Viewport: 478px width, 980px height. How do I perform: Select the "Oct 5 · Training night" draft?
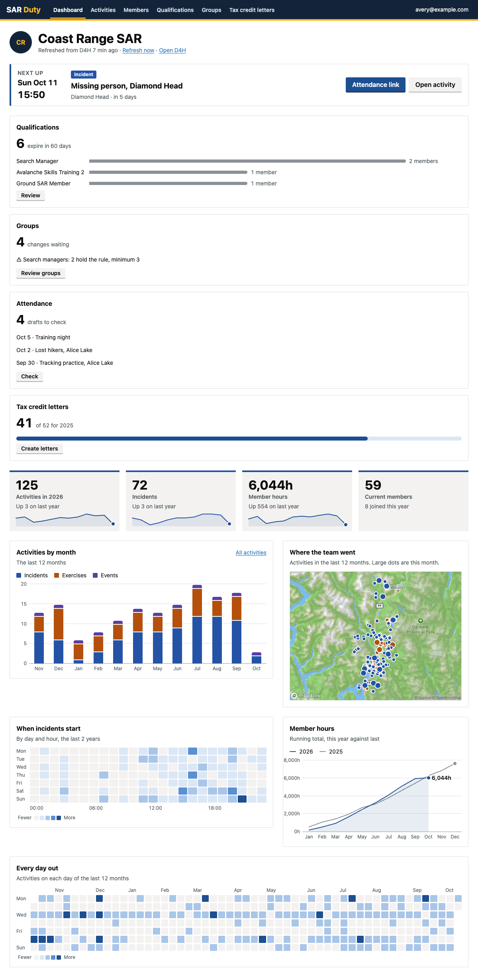43,337
